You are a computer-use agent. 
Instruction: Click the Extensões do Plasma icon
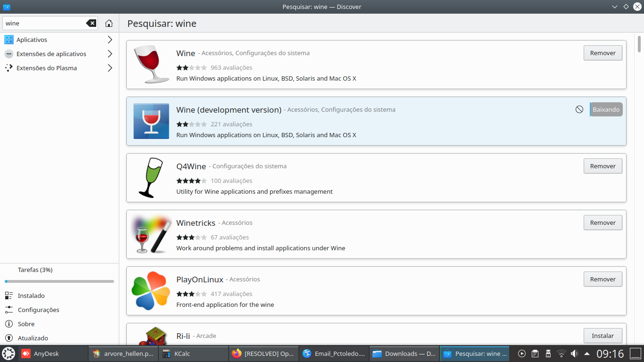point(9,68)
